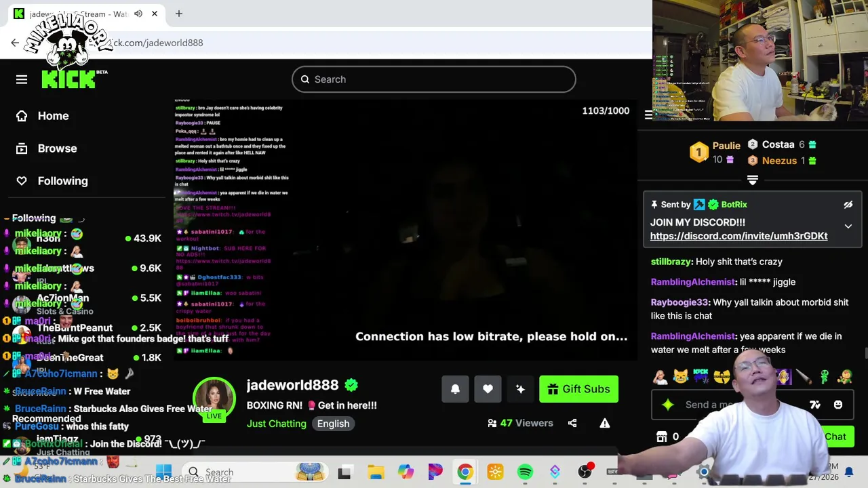Image resolution: width=868 pixels, height=488 pixels.
Task: Open OBS Studio from the taskbar
Action: (x=585, y=472)
